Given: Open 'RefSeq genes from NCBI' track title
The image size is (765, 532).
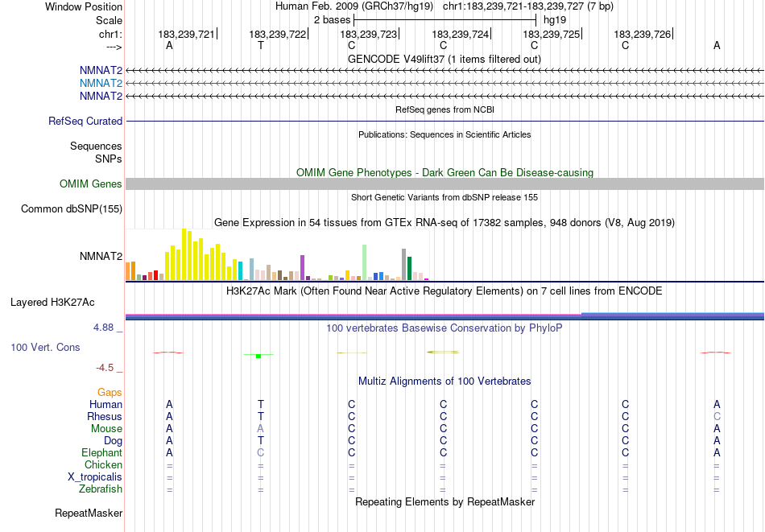Looking at the screenshot, I should [445, 109].
